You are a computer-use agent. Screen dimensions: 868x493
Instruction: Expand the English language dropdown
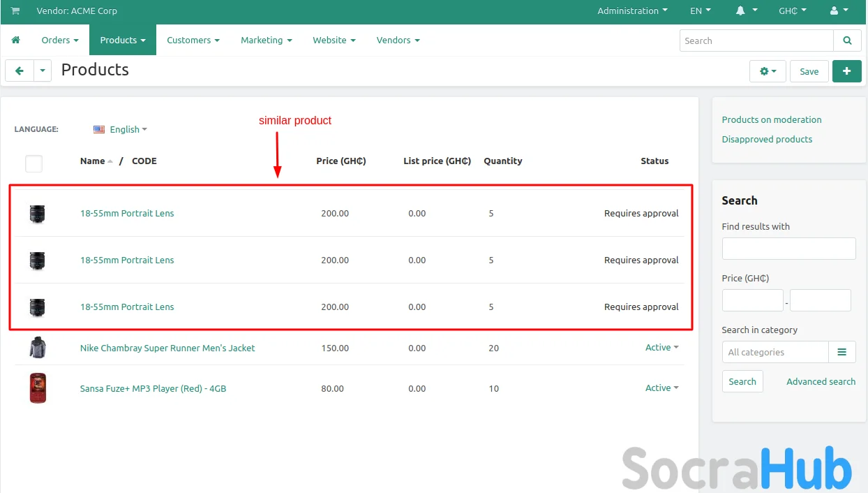120,129
